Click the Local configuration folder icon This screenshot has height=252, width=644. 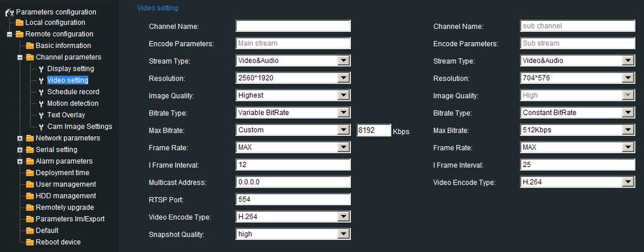[x=19, y=23]
